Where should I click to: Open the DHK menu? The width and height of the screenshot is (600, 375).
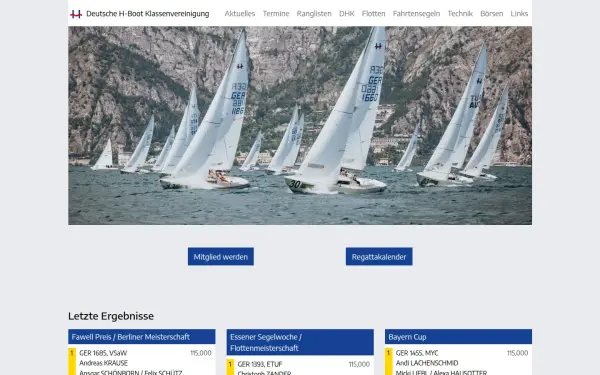347,14
